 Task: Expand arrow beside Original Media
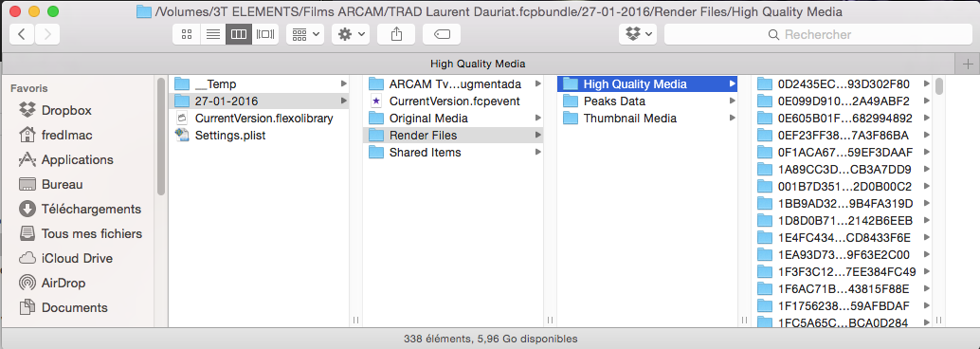point(537,119)
